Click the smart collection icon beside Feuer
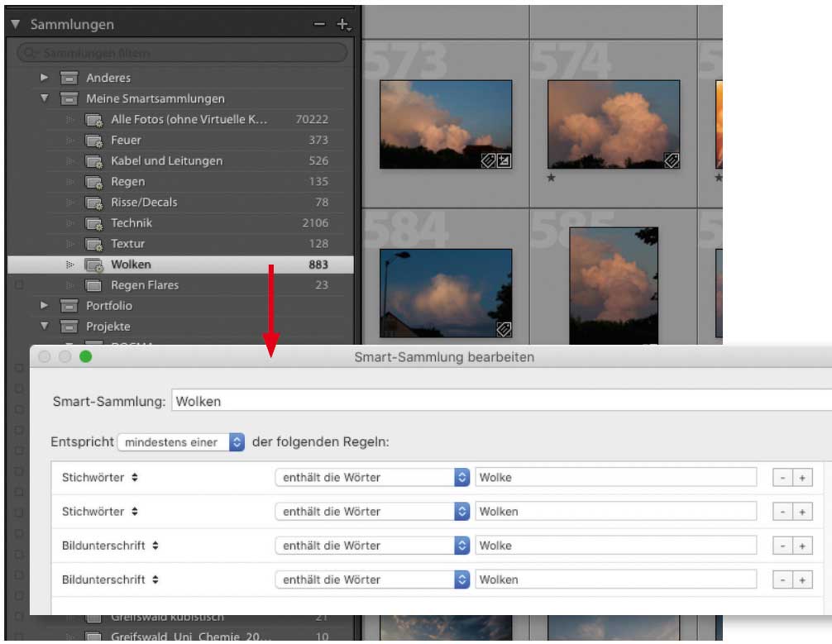Screen dimensions: 832x644 94,141
